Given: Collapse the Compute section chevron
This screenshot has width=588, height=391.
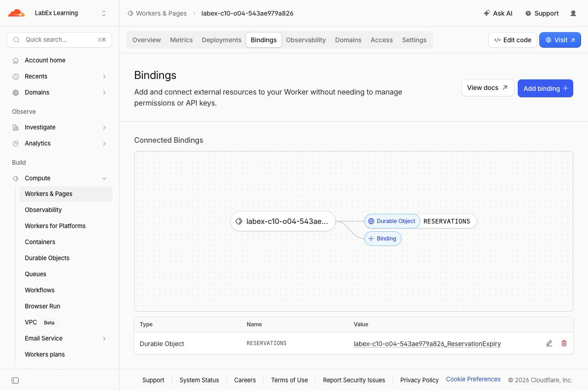Looking at the screenshot, I should (104, 179).
